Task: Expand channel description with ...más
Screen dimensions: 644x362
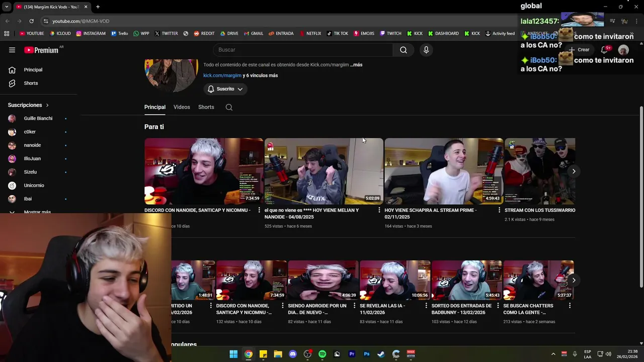Action: (x=356, y=65)
